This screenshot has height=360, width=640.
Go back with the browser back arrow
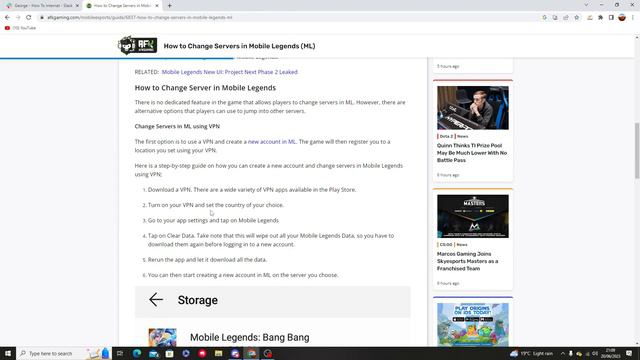[7, 18]
